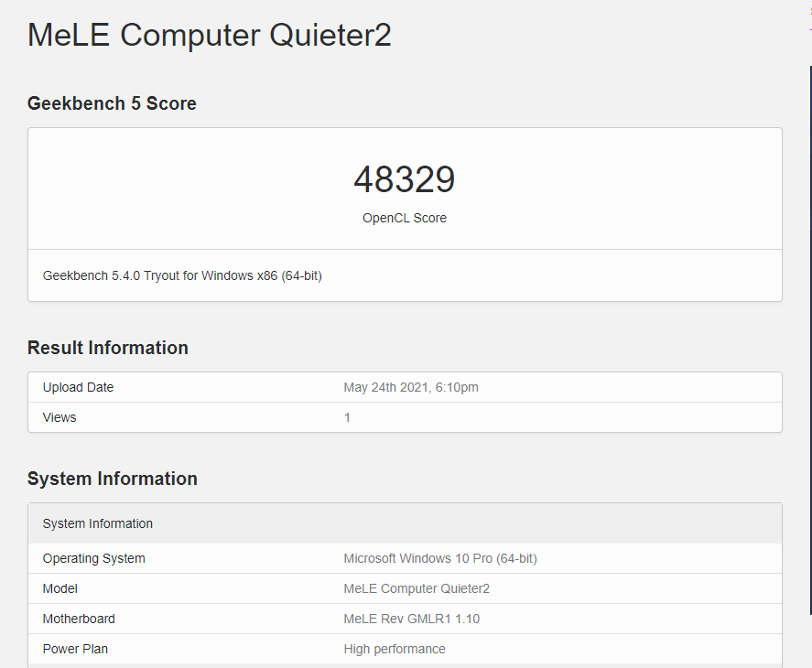
Task: Click the Upload Date label
Action: [x=78, y=387]
